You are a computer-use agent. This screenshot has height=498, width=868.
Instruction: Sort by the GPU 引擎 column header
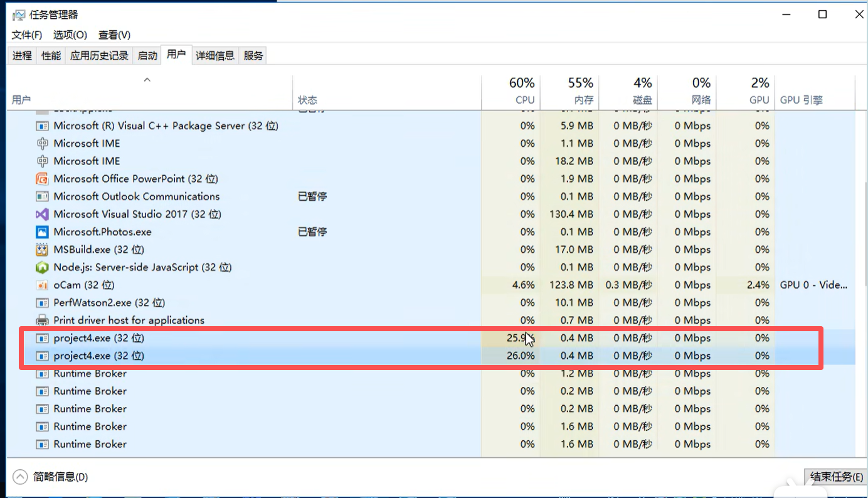tap(815, 92)
